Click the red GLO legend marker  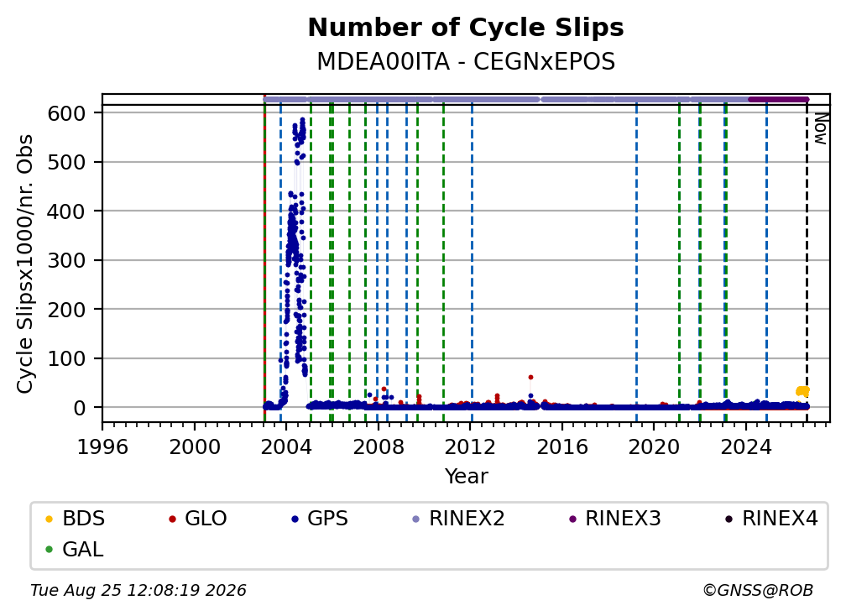[172, 519]
